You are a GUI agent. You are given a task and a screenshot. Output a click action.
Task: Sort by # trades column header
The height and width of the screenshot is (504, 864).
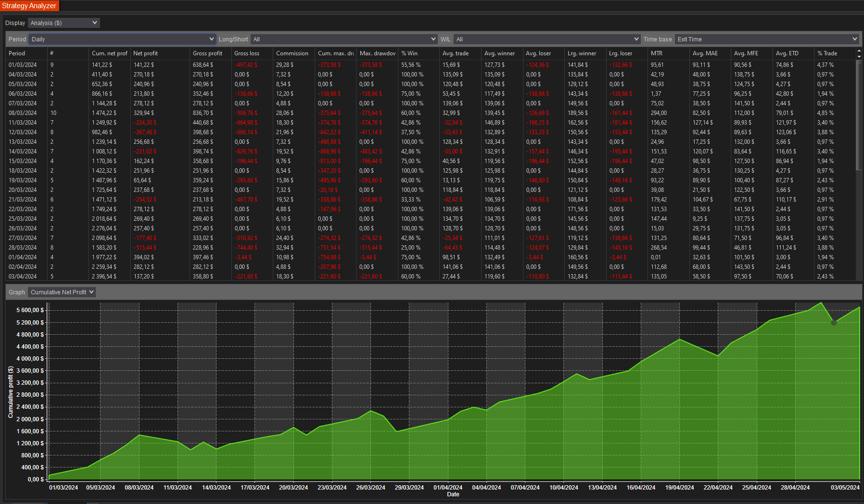click(x=68, y=53)
